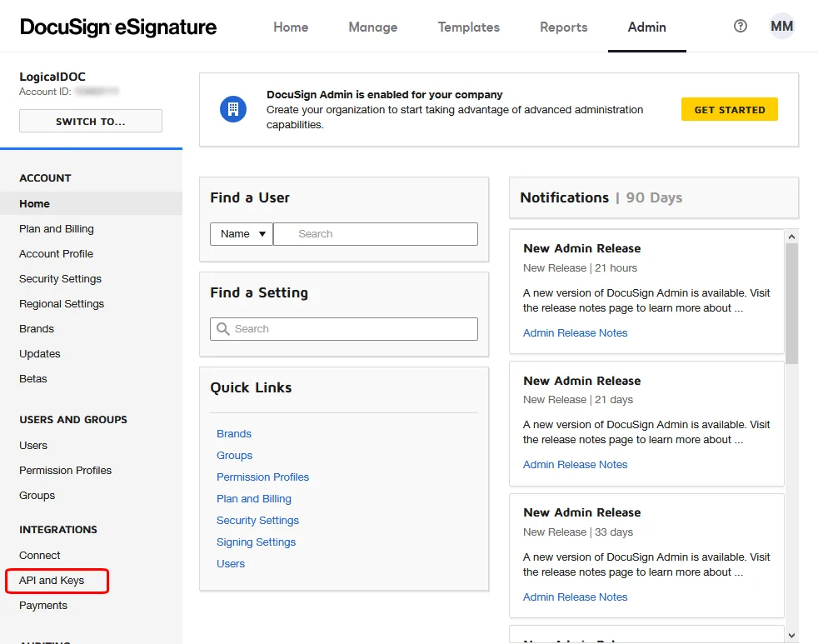This screenshot has height=644, width=818.
Task: Open the Signing Settings quick link
Action: click(256, 542)
